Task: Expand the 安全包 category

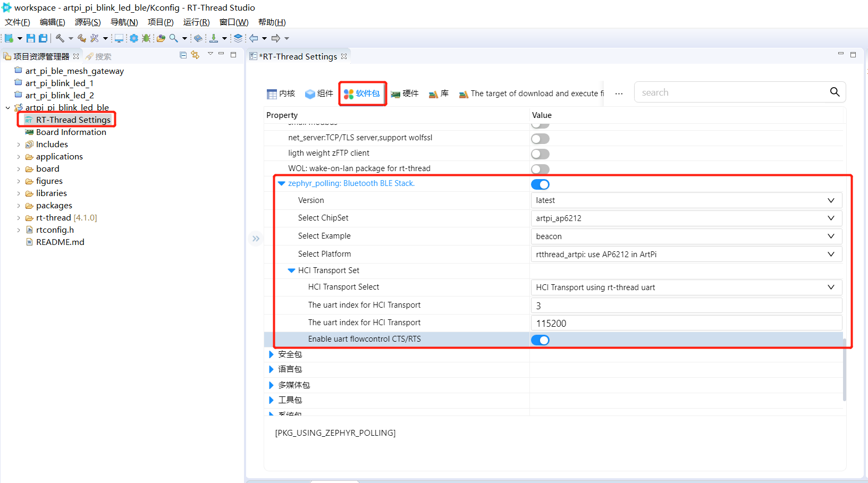Action: [271, 354]
